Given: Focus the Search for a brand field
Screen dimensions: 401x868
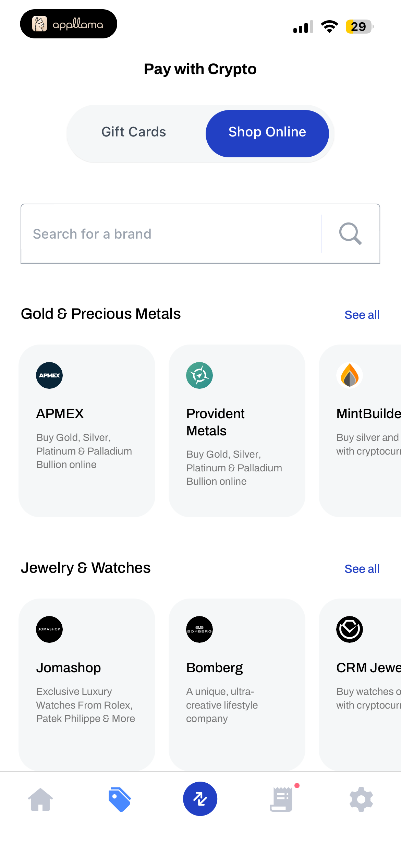Looking at the screenshot, I should pyautogui.click(x=171, y=234).
